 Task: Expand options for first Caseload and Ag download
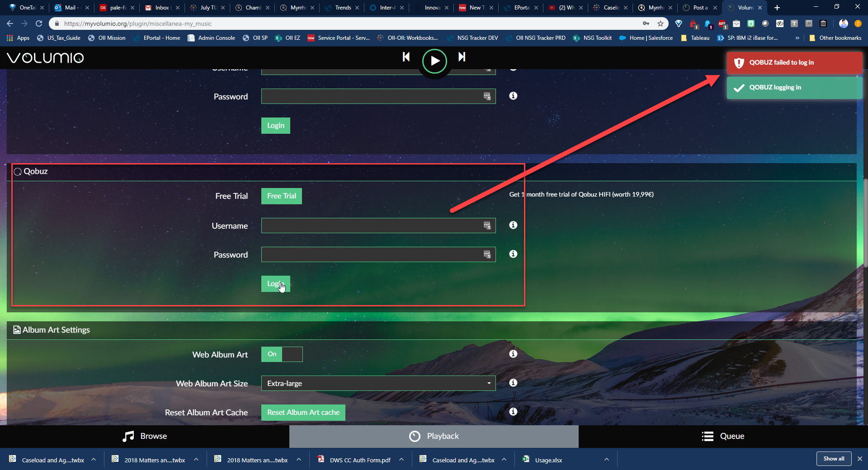[x=93, y=460]
